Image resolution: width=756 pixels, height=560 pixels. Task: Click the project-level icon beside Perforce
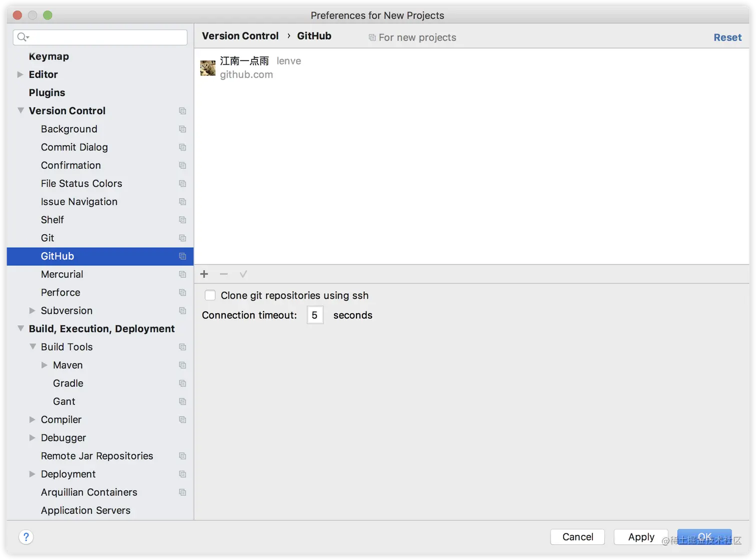pyautogui.click(x=182, y=292)
